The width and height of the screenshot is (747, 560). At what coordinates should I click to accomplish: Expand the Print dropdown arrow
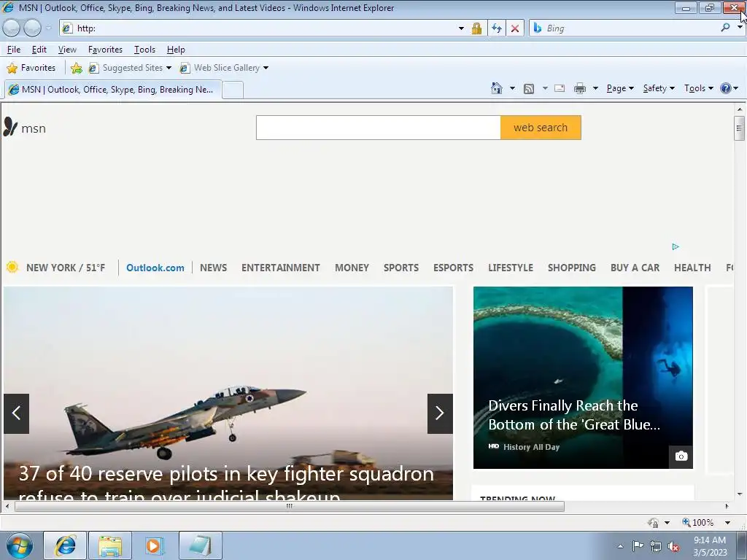[595, 88]
